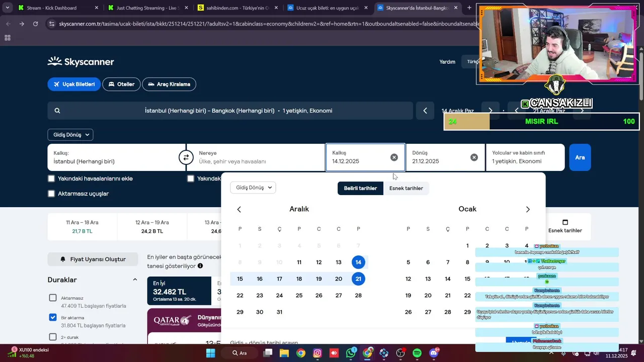The image size is (644, 362).
Task: Click the info icon after 'tanesi gösteriliyor'
Action: click(200, 266)
